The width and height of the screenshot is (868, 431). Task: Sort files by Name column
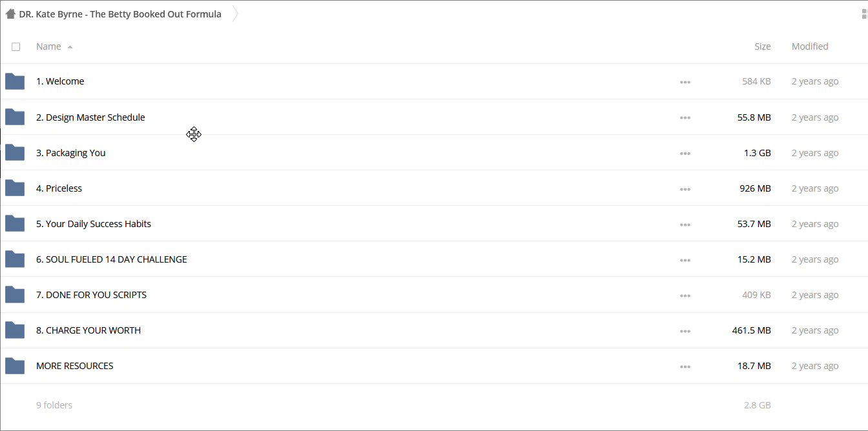tap(48, 46)
